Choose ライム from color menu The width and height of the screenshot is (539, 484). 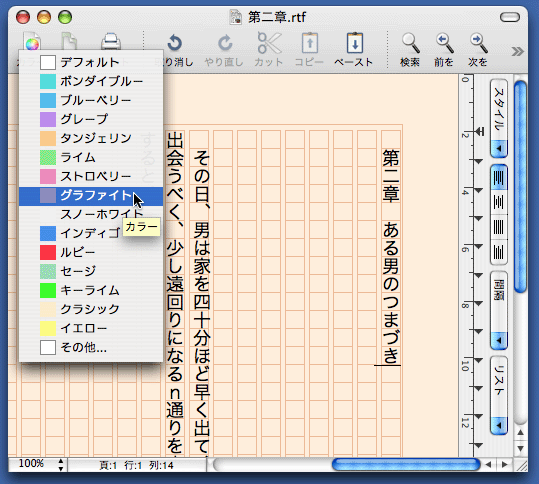click(91, 157)
